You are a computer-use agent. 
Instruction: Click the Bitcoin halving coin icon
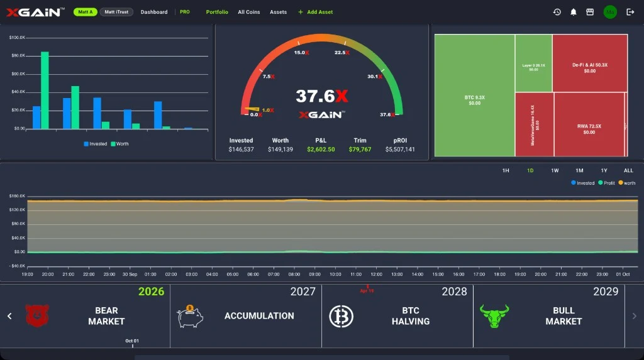(x=341, y=316)
